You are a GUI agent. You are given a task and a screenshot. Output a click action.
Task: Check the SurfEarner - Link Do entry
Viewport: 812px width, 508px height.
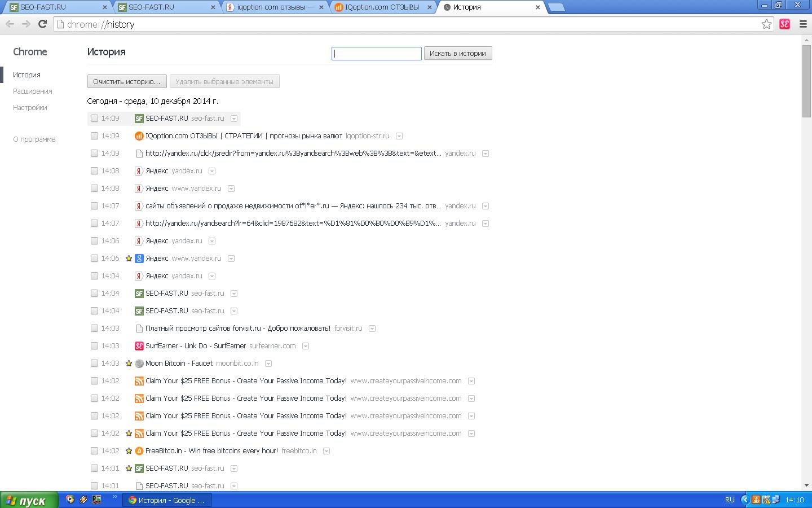(x=94, y=346)
